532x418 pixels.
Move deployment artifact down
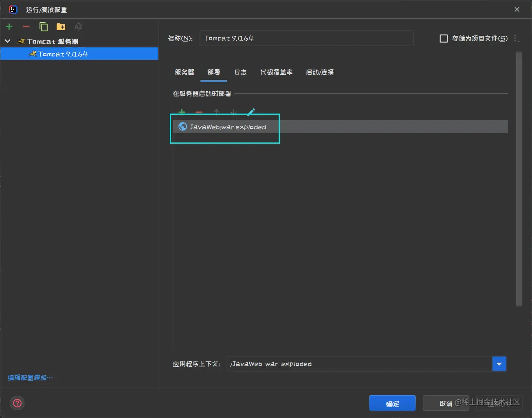(x=233, y=112)
